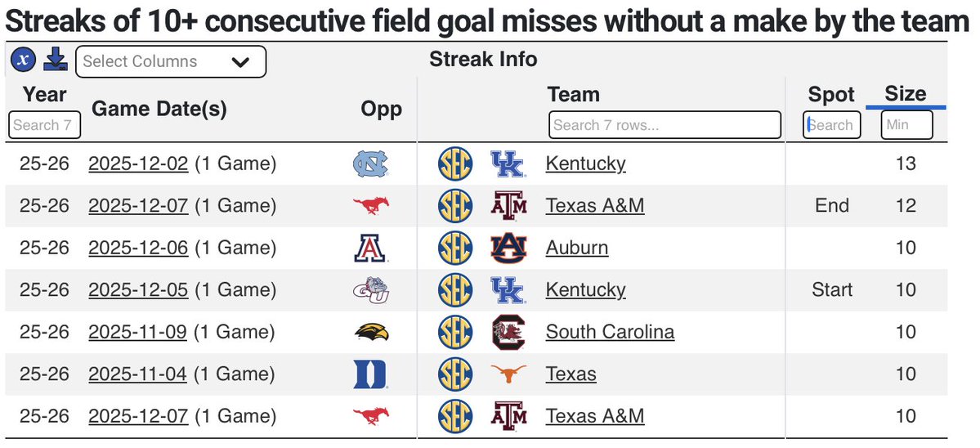Image resolution: width=980 pixels, height=448 pixels.
Task: Sort by the Year column header
Action: coord(45,94)
